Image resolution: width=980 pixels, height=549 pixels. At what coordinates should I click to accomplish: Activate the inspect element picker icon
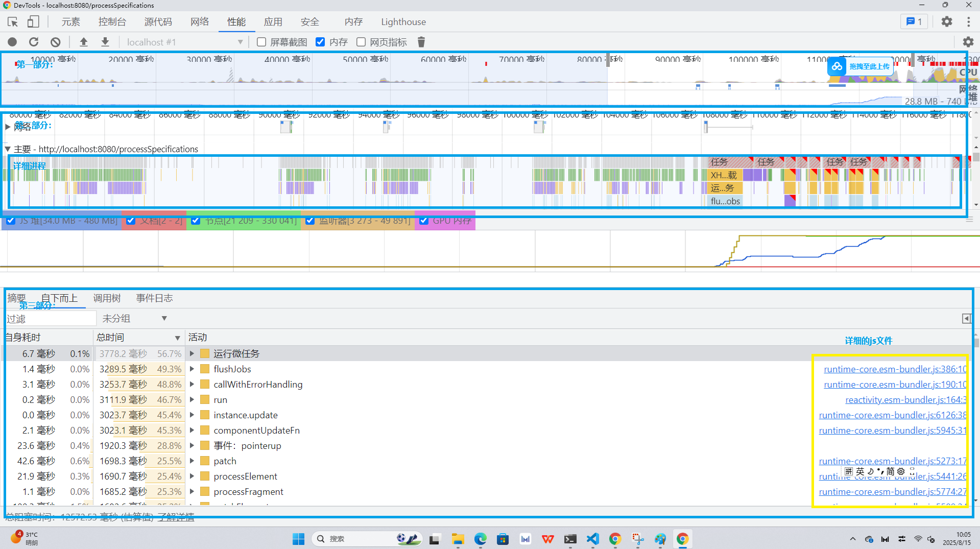click(x=13, y=22)
